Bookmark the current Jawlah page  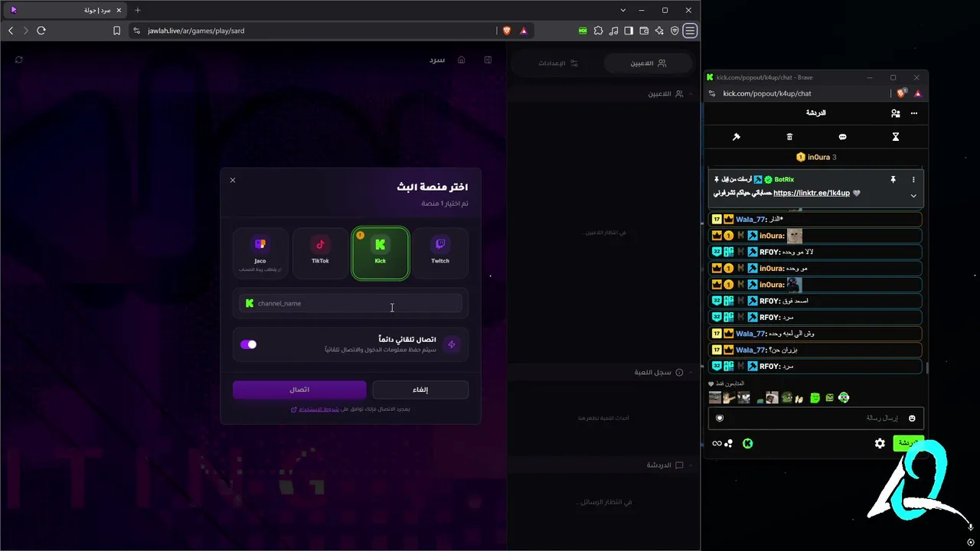pyautogui.click(x=116, y=31)
